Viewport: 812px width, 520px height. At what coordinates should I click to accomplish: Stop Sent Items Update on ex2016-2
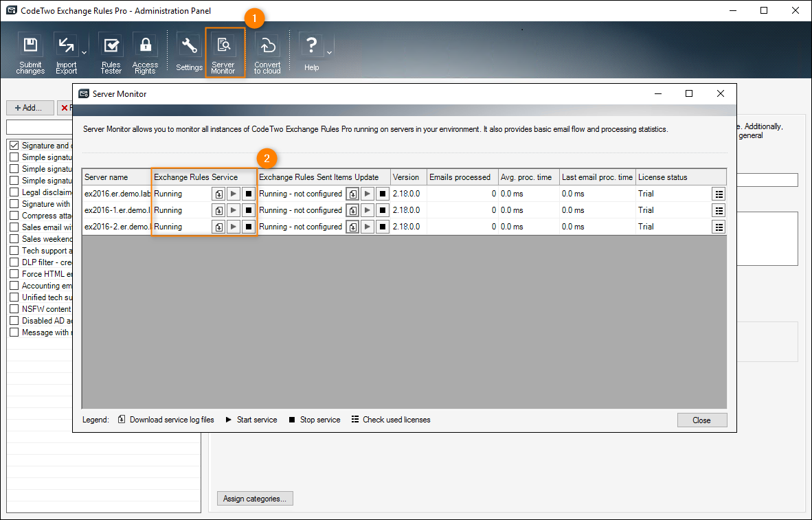(x=383, y=227)
